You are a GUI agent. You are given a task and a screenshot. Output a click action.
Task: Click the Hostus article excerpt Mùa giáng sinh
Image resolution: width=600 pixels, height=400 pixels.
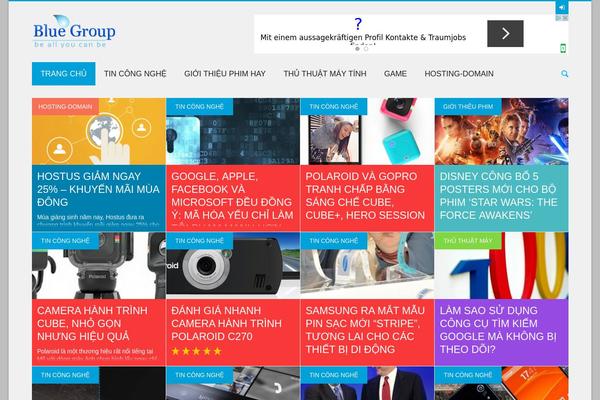pos(98,220)
